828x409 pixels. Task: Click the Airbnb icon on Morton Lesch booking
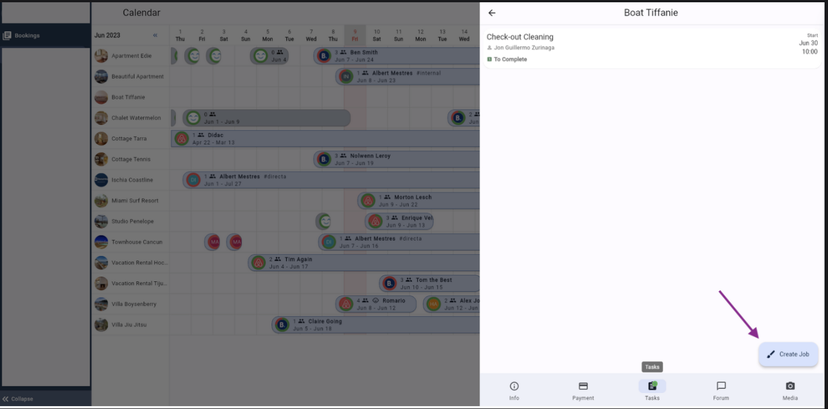pos(368,201)
